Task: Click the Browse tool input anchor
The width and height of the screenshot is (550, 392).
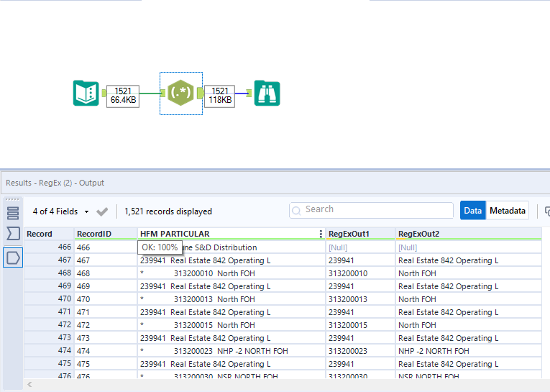Action: (x=249, y=93)
